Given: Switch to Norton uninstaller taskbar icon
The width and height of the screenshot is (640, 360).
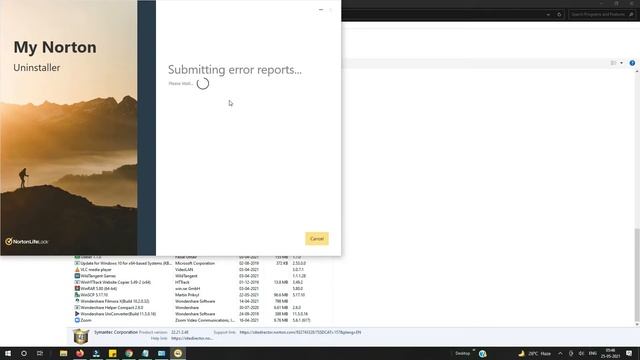Looking at the screenshot, I should click(178, 353).
